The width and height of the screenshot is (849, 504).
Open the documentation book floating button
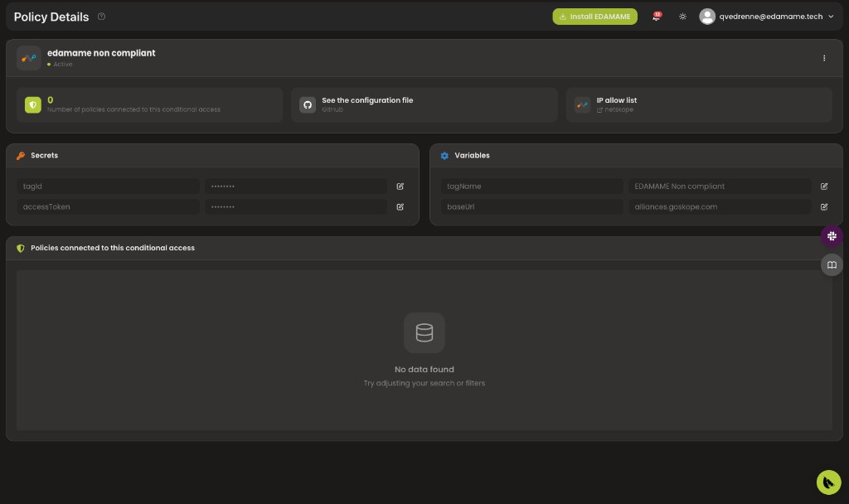coord(832,264)
